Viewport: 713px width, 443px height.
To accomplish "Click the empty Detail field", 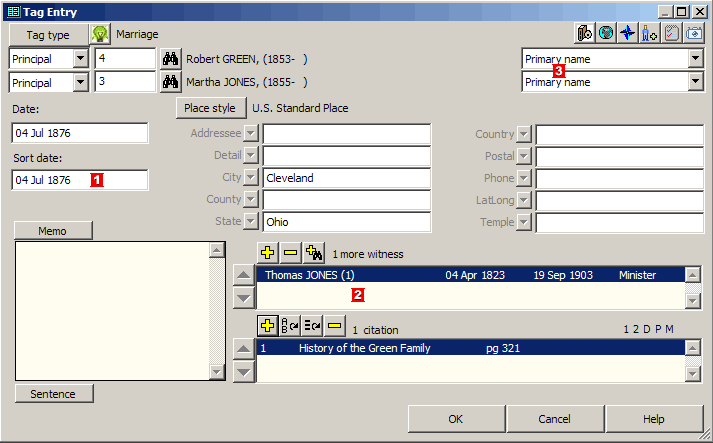I will (347, 156).
